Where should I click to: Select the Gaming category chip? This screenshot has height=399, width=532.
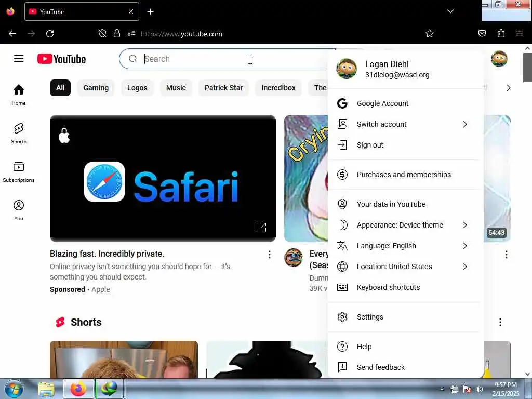click(96, 88)
